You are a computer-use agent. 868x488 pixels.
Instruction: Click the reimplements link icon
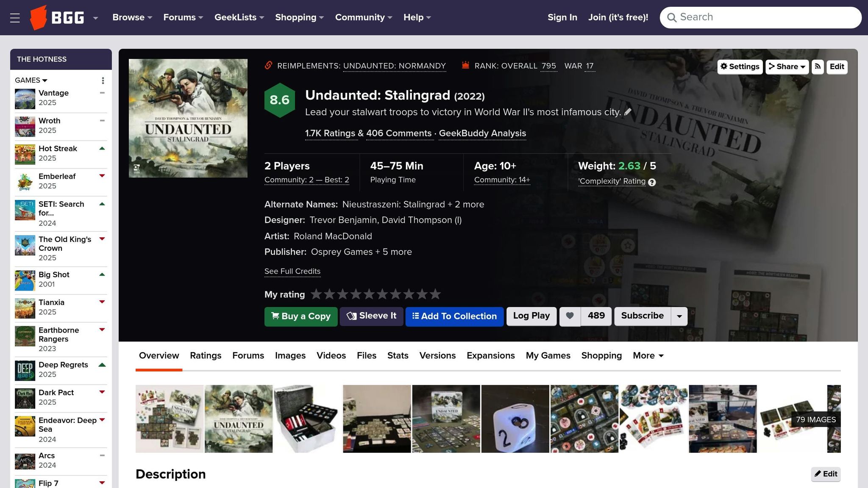268,65
